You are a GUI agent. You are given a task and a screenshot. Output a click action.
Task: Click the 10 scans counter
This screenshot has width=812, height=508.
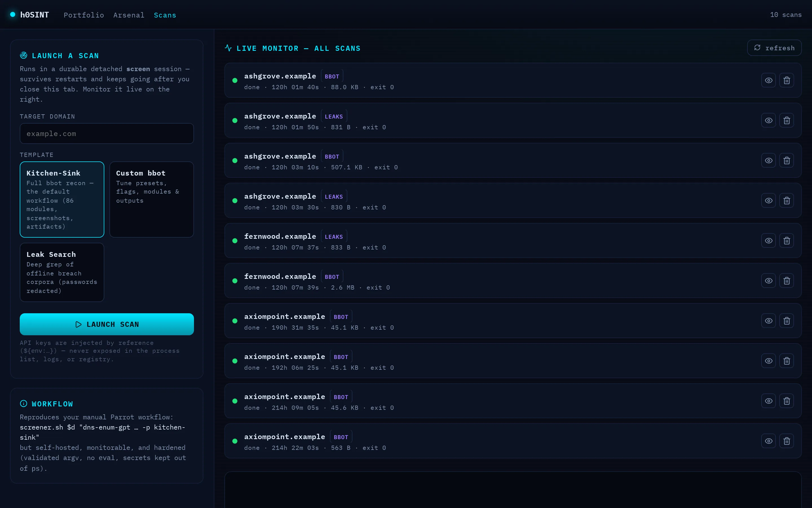pyautogui.click(x=786, y=15)
